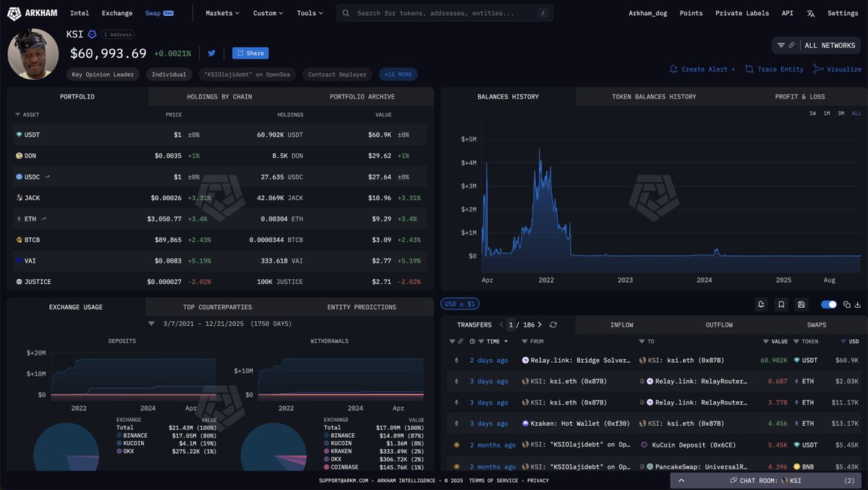Click the copy icon next to download icon
The image size is (868, 490).
click(x=846, y=304)
